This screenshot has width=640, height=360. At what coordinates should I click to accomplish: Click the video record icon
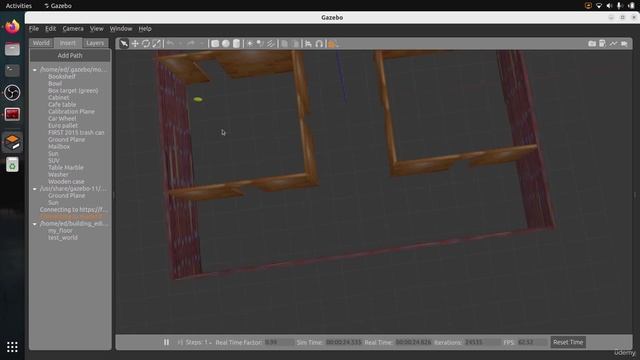click(x=624, y=44)
